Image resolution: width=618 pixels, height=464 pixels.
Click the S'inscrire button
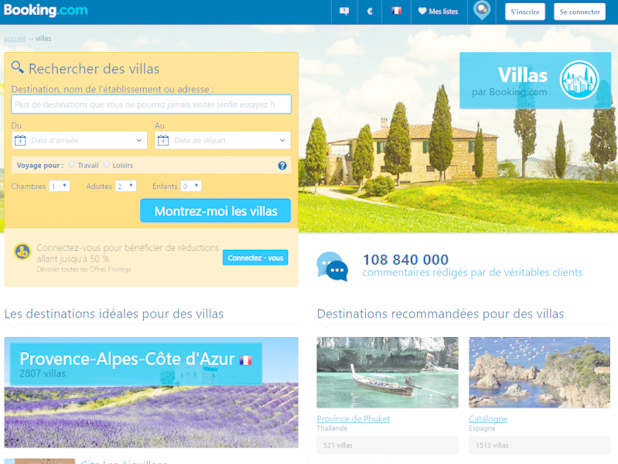[526, 12]
